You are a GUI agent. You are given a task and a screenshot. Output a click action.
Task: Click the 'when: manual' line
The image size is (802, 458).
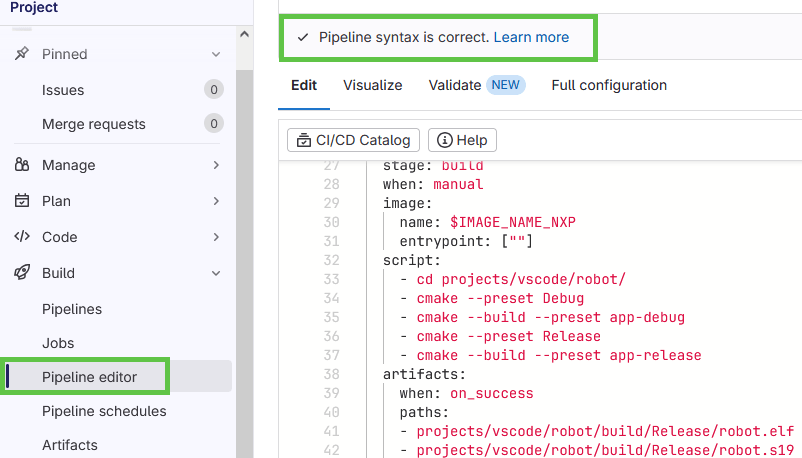tap(433, 184)
